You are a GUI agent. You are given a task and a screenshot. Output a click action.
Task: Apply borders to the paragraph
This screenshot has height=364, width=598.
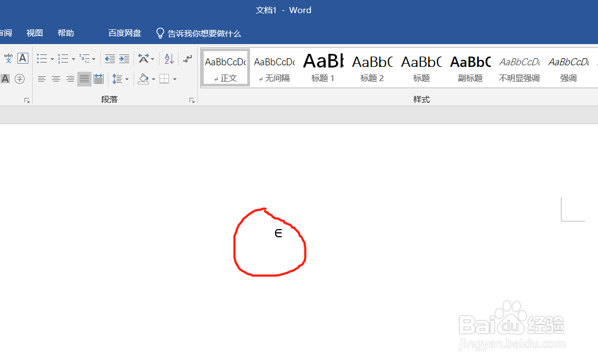[x=164, y=79]
